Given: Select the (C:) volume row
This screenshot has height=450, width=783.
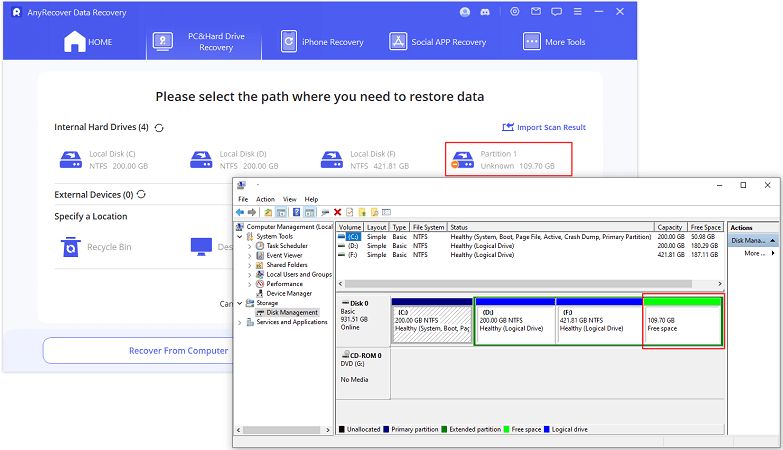Looking at the screenshot, I should click(529, 237).
